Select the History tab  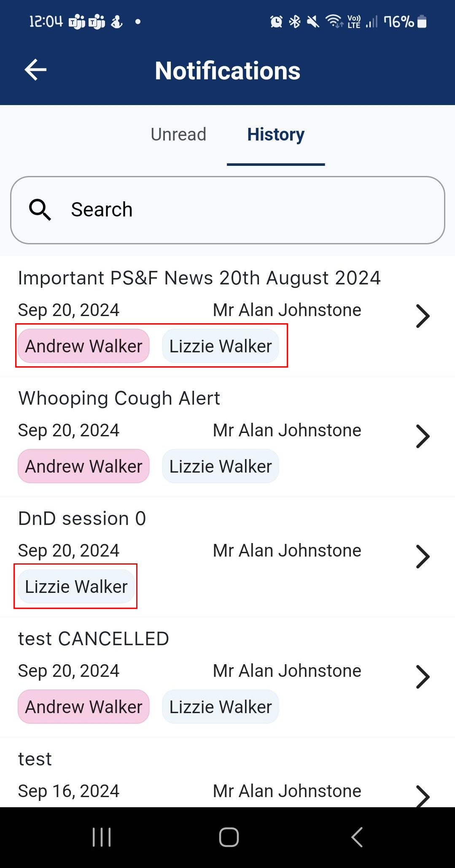click(276, 135)
